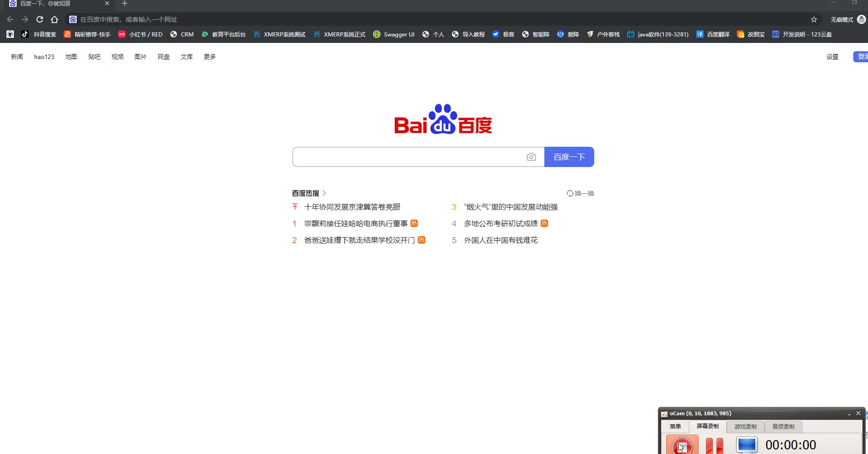Open the incognito mode profile icon
The height and width of the screenshot is (454, 868).
[862, 19]
